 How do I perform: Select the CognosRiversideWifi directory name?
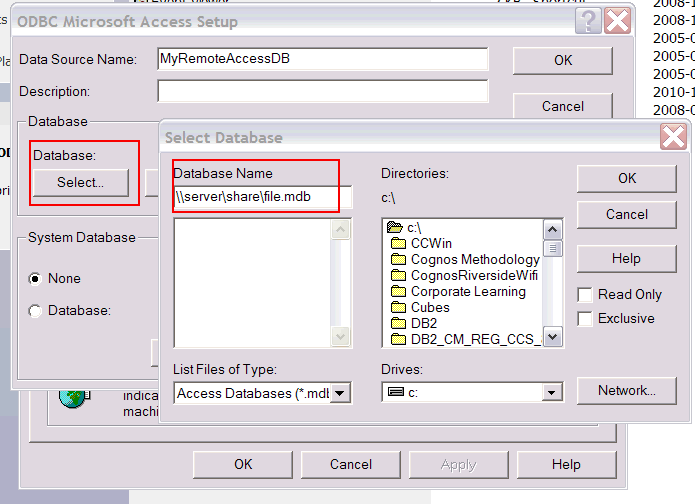[x=474, y=275]
